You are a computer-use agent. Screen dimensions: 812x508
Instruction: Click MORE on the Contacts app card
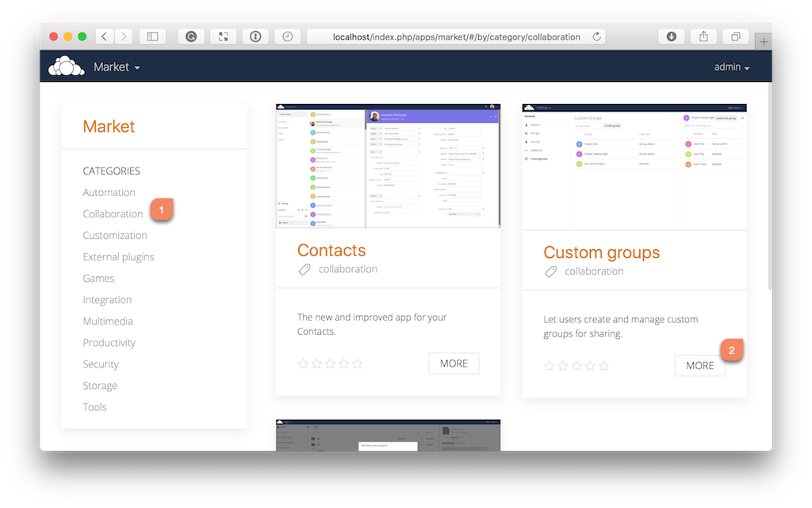[454, 363]
